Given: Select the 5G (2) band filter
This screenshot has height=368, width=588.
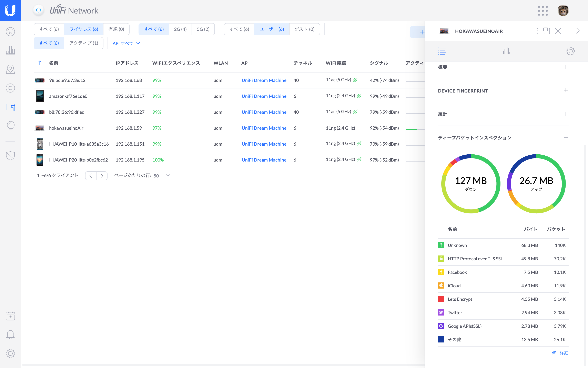Looking at the screenshot, I should (203, 29).
